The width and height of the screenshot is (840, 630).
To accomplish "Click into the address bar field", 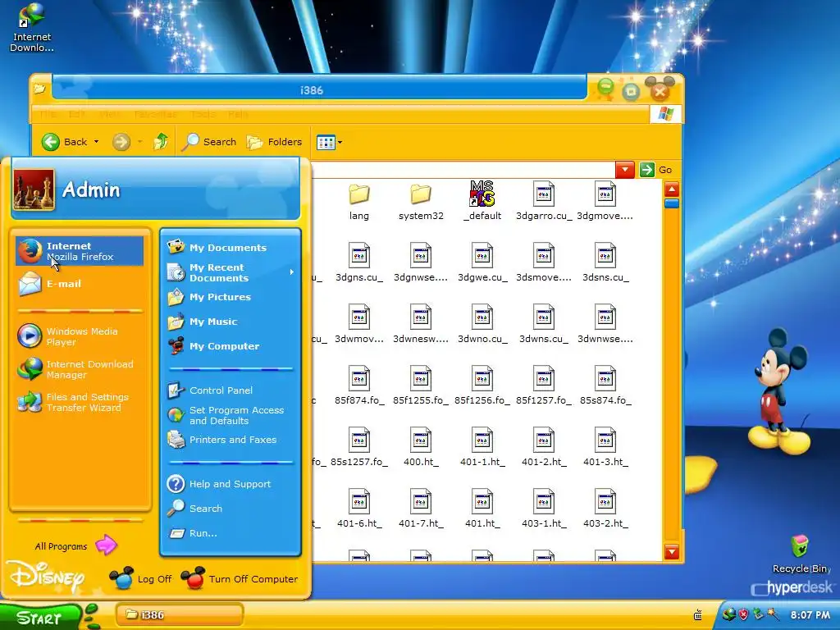I will [x=463, y=170].
